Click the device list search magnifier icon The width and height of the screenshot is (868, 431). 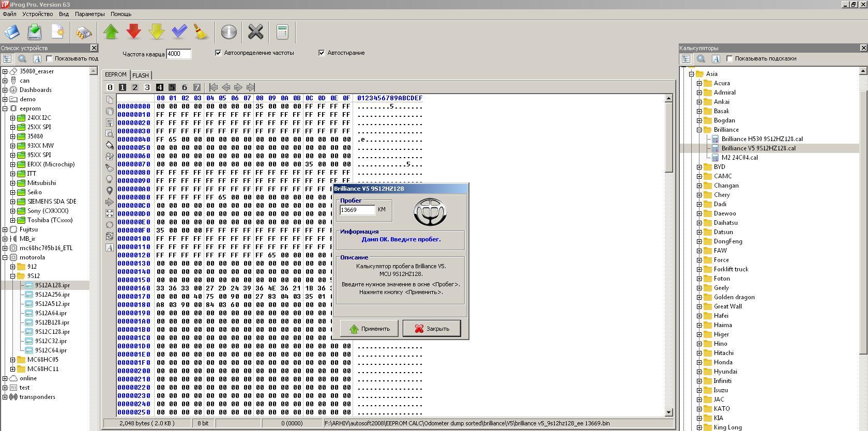[x=22, y=59]
